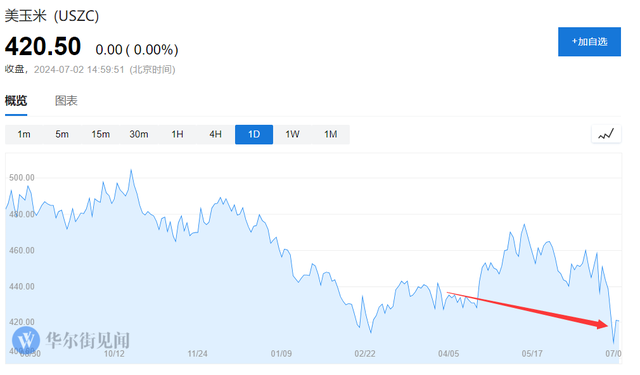Switch chart to 30m interval
This screenshot has height=375, width=640.
point(139,134)
